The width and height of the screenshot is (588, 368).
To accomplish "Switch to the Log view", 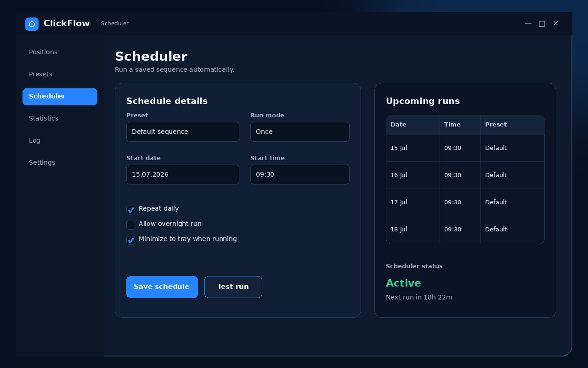I will [x=60, y=140].
